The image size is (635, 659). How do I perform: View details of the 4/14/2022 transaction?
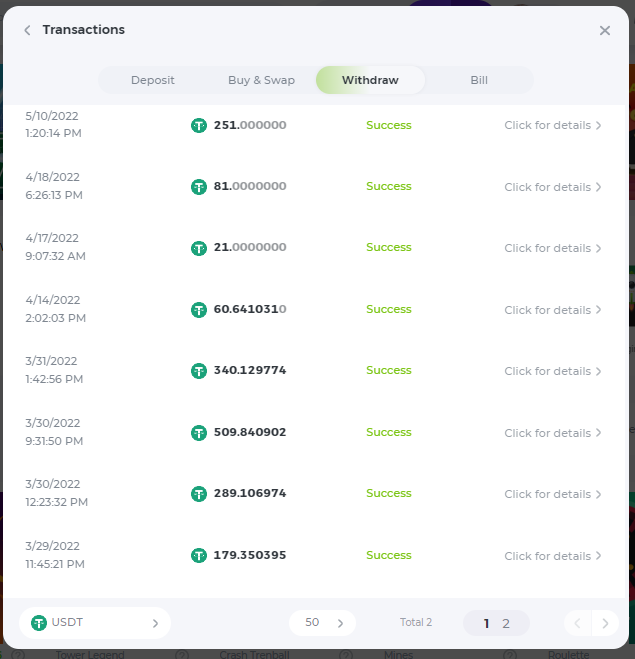[553, 310]
